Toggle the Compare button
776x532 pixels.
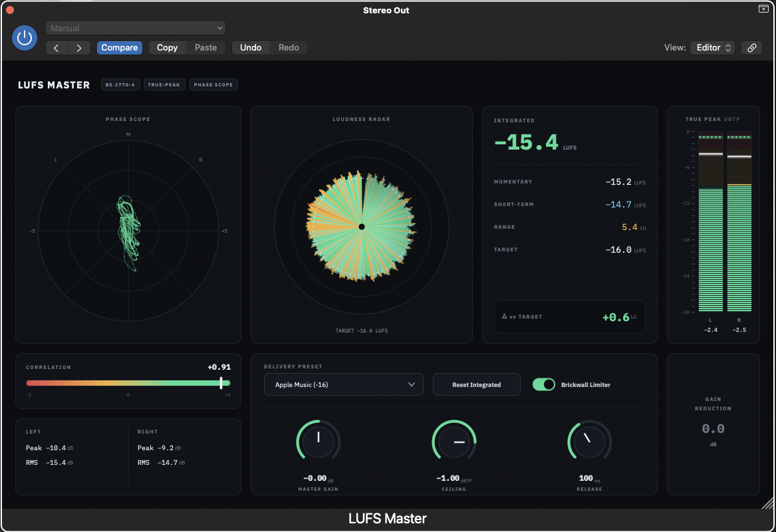tap(119, 47)
